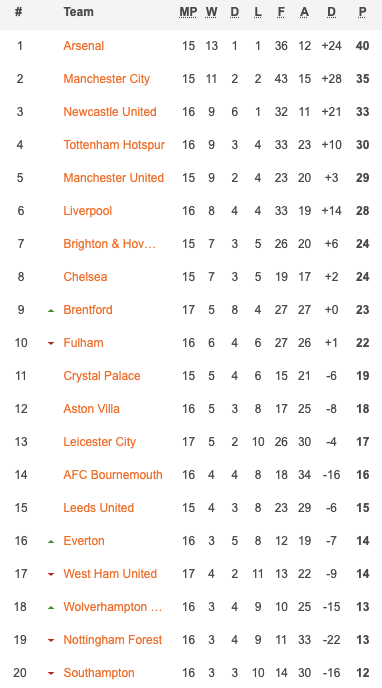Click the red down arrow next to West Ham United
Screen dimensions: 382x688
[51, 574]
